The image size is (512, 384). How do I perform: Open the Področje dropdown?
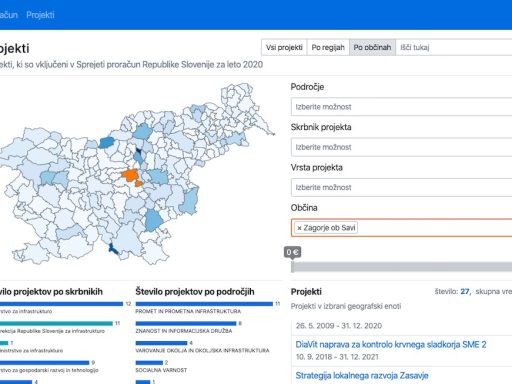[x=401, y=107]
